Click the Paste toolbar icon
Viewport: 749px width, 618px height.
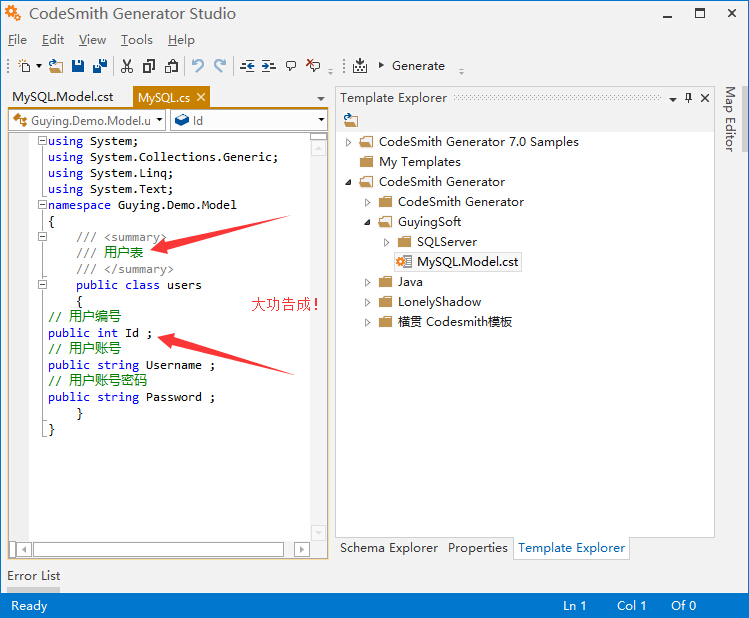pyautogui.click(x=171, y=66)
